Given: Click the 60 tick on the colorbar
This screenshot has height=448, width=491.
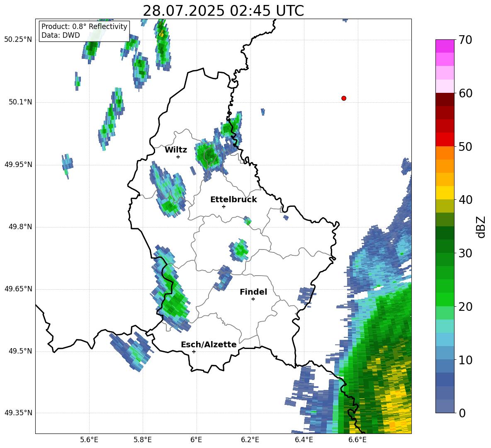Looking at the screenshot, I should 465,93.
